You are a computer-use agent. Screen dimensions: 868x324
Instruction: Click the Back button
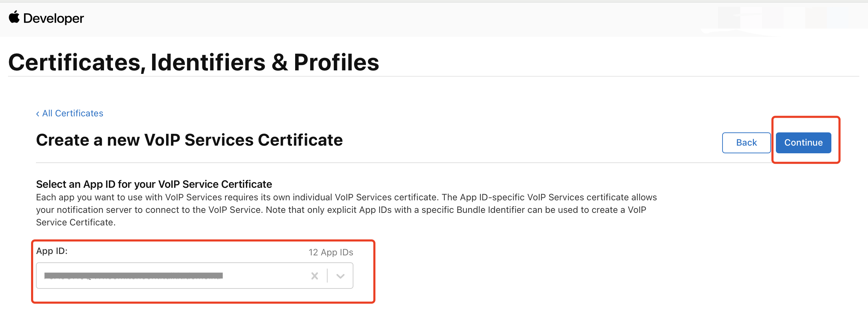[746, 142]
